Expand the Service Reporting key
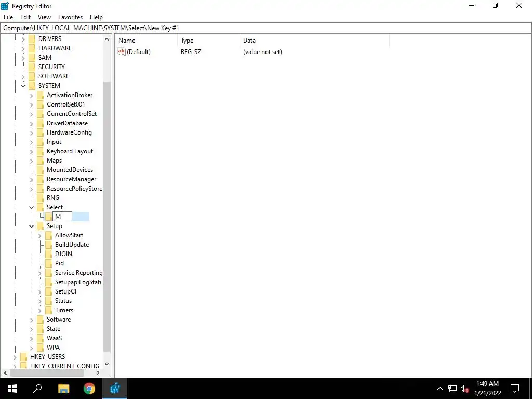 coord(39,273)
